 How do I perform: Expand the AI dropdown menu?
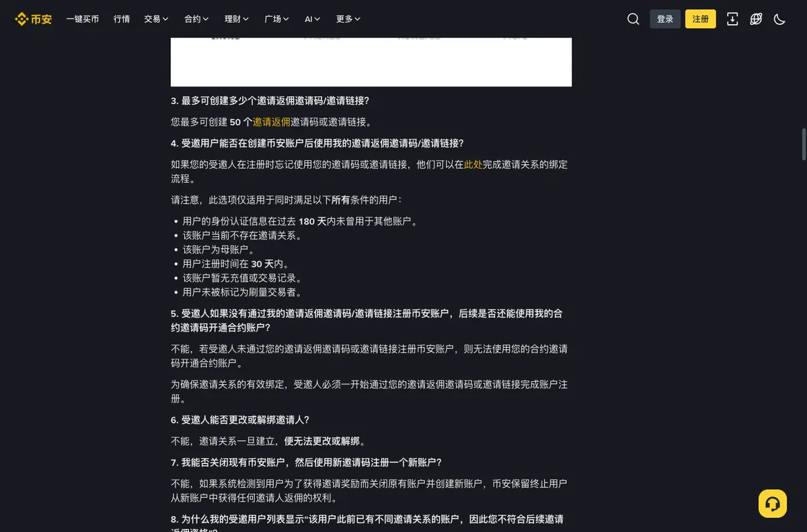(x=313, y=19)
